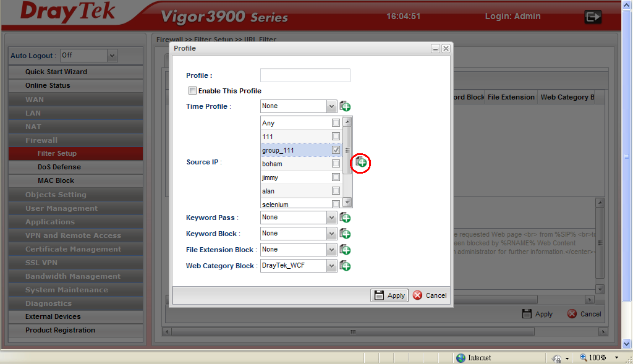Expand System Maintenance menu

pos(75,290)
